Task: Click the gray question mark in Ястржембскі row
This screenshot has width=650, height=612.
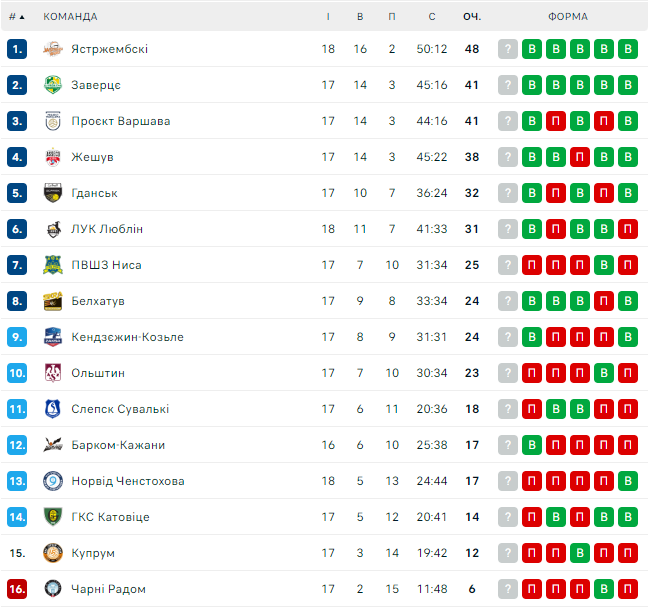Action: click(x=508, y=49)
